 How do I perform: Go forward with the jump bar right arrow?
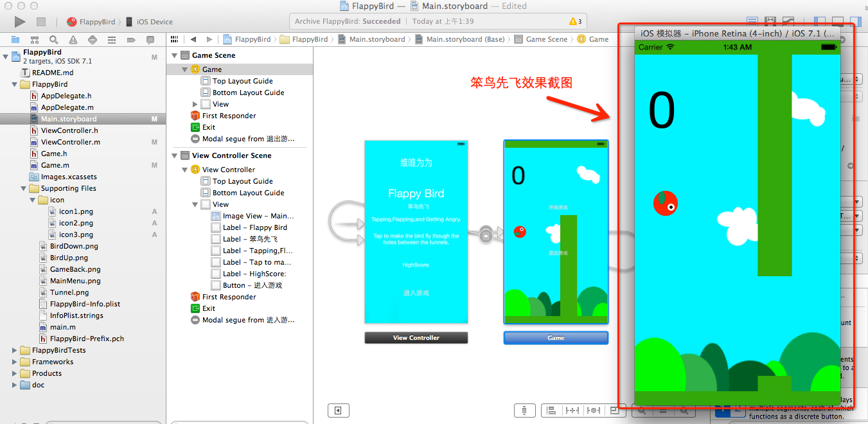[x=209, y=39]
